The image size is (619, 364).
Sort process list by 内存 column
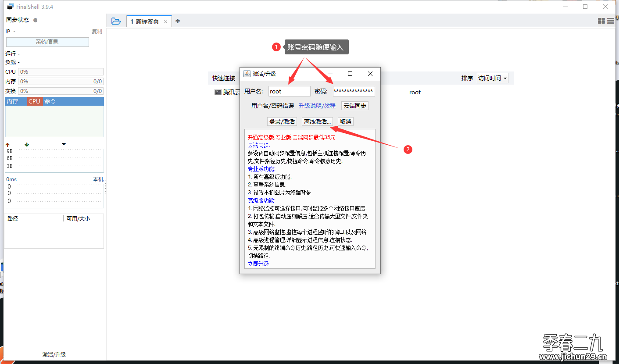click(16, 101)
